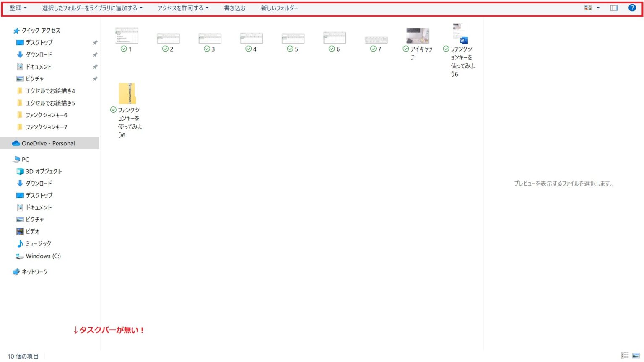Image resolution: width=644 pixels, height=362 pixels.
Task: Expand the 整理 dropdown menu
Action: (18, 8)
